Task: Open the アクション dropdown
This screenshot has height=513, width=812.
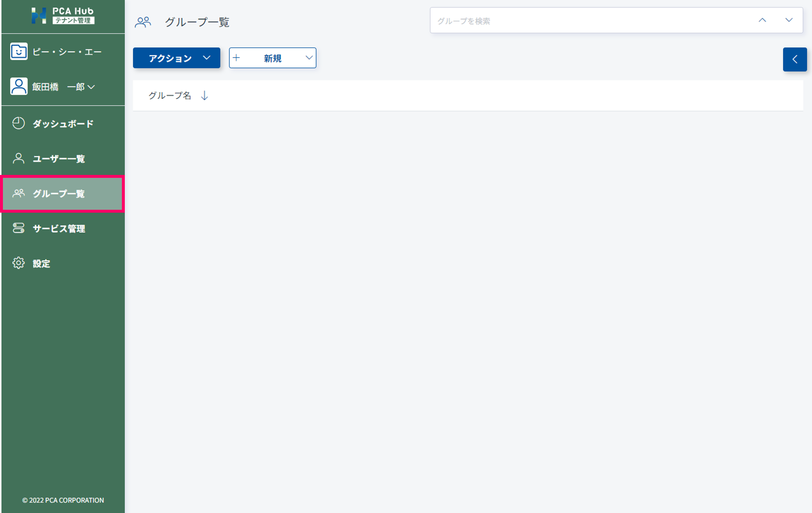Action: pyautogui.click(x=176, y=58)
